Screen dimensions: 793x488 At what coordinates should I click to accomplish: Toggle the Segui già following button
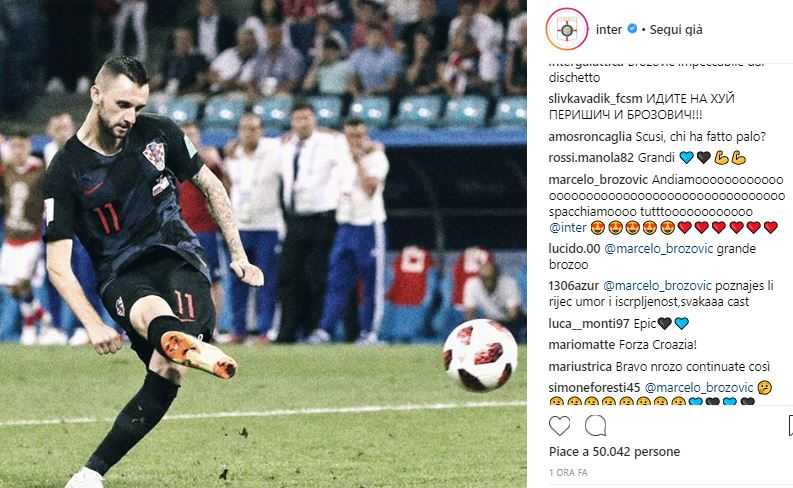point(676,29)
